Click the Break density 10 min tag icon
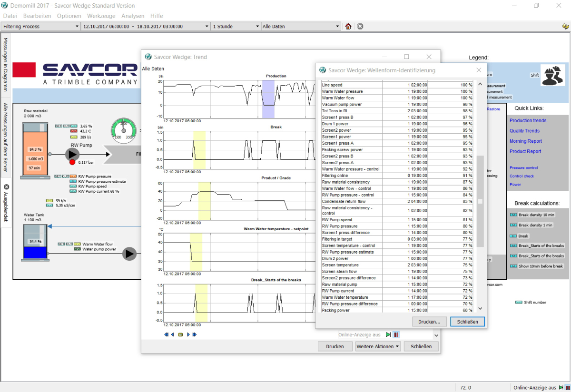Viewport: 571px width, 392px height. point(513,215)
